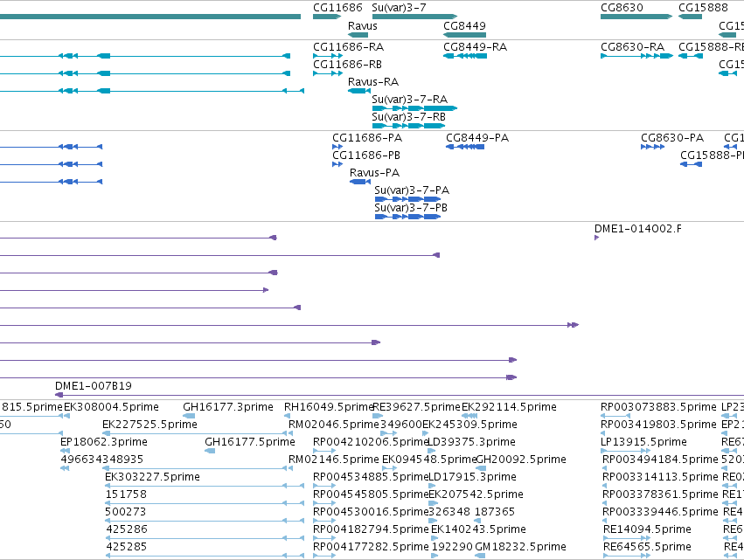Select the DME1-007B19 feature label

point(93,386)
